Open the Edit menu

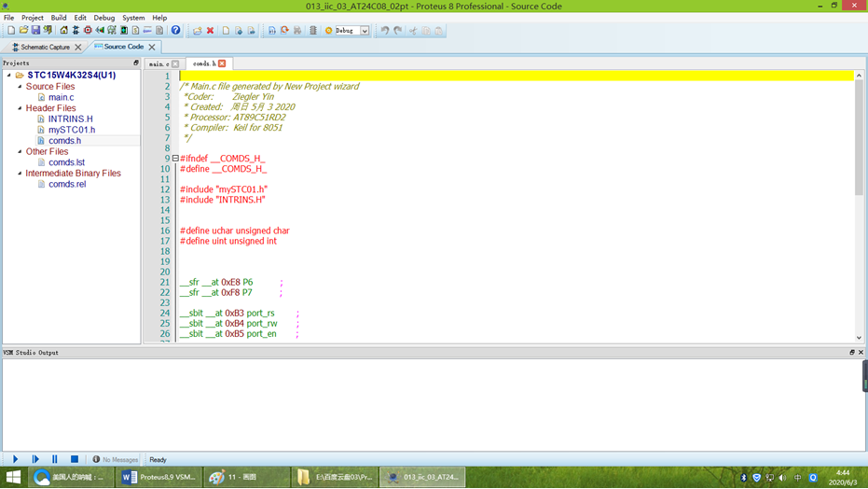click(x=80, y=18)
